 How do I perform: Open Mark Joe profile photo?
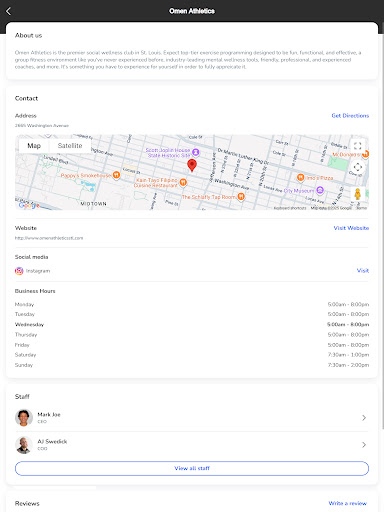point(24,418)
